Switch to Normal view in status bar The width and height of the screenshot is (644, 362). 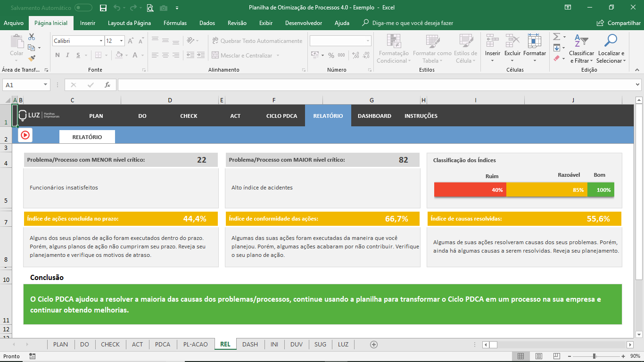[521, 356]
